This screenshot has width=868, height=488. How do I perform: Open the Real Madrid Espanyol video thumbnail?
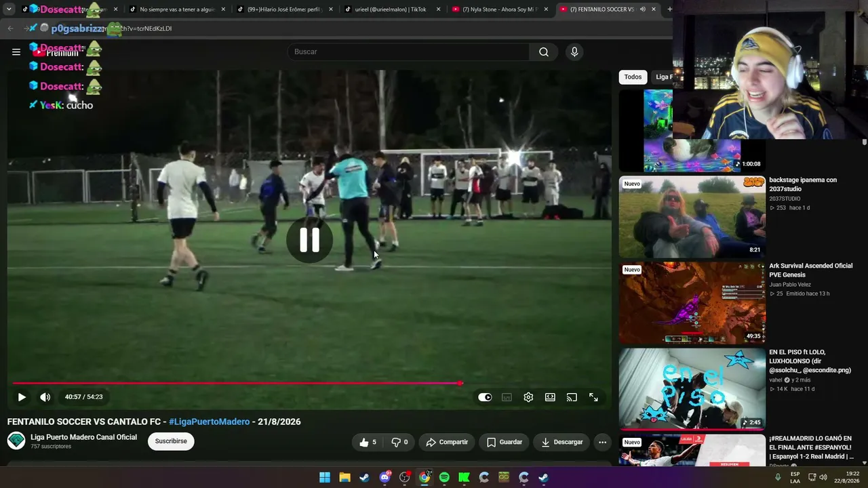(x=692, y=450)
